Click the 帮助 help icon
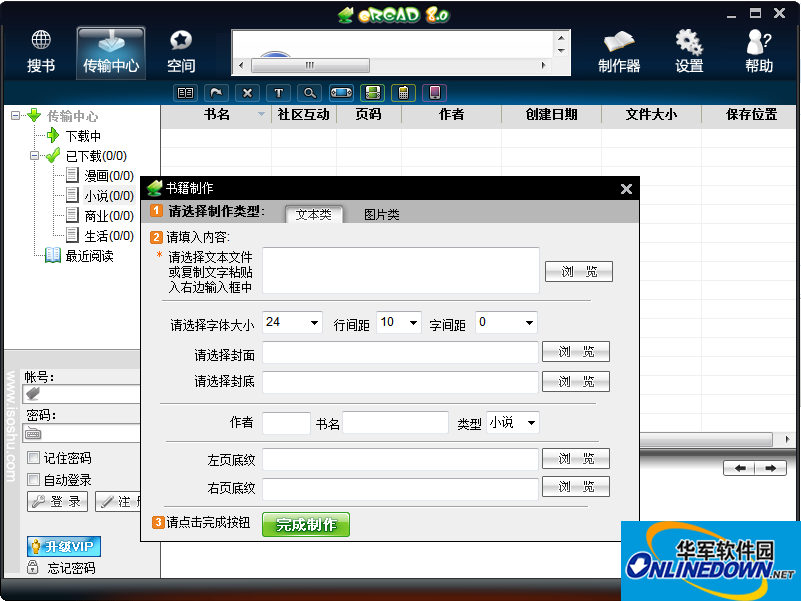 click(759, 51)
